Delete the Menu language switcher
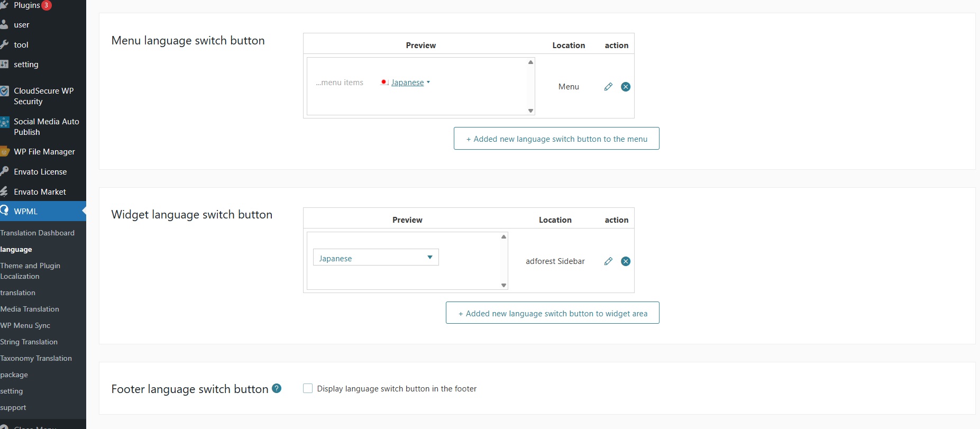980x429 pixels. [x=626, y=87]
